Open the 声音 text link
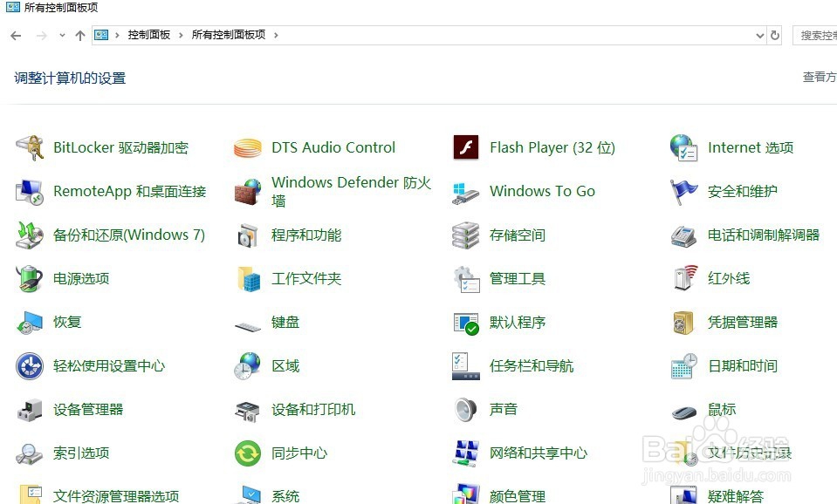The image size is (837, 504). pos(504,410)
